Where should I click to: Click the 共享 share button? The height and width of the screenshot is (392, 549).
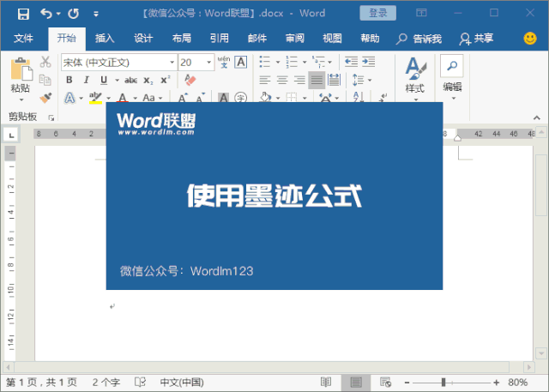pyautogui.click(x=476, y=39)
